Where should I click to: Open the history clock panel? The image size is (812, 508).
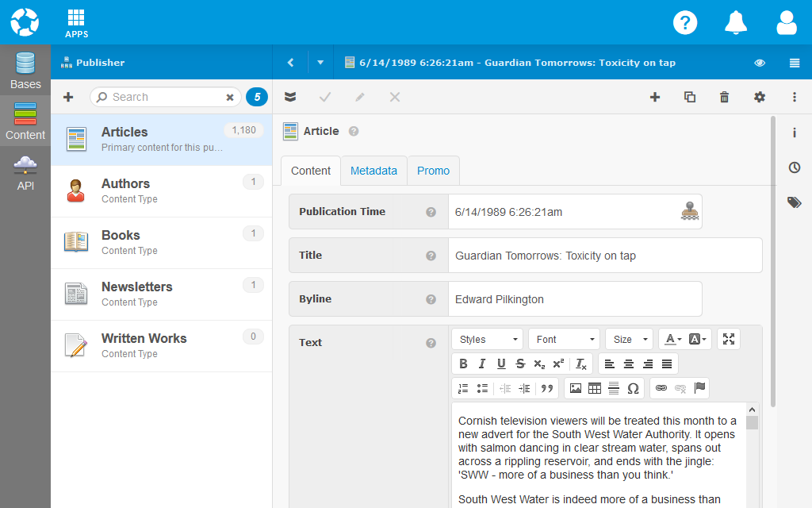click(794, 167)
